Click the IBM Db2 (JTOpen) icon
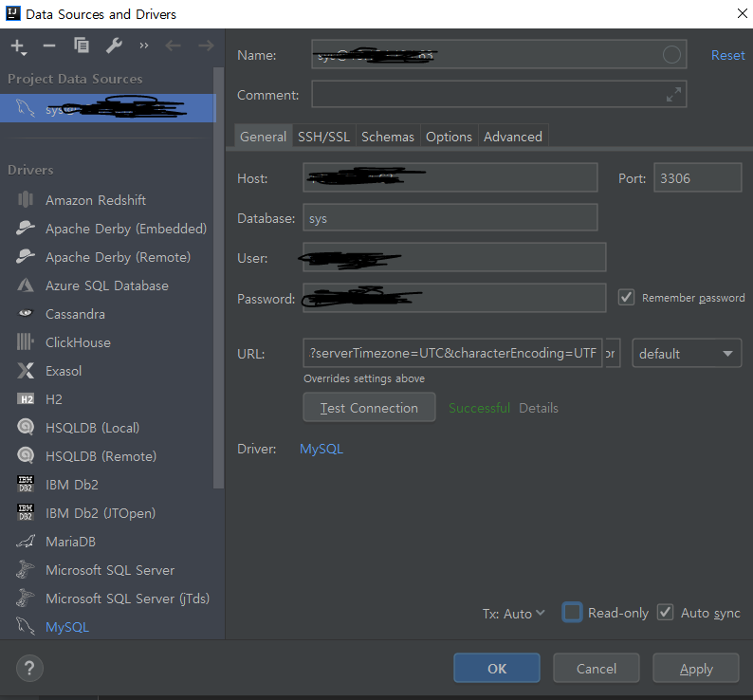 click(x=26, y=512)
